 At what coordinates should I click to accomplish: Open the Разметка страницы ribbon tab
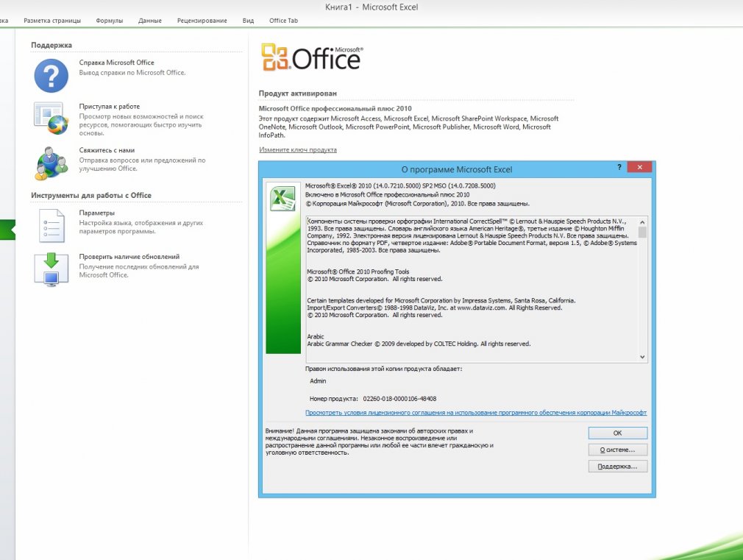52,21
